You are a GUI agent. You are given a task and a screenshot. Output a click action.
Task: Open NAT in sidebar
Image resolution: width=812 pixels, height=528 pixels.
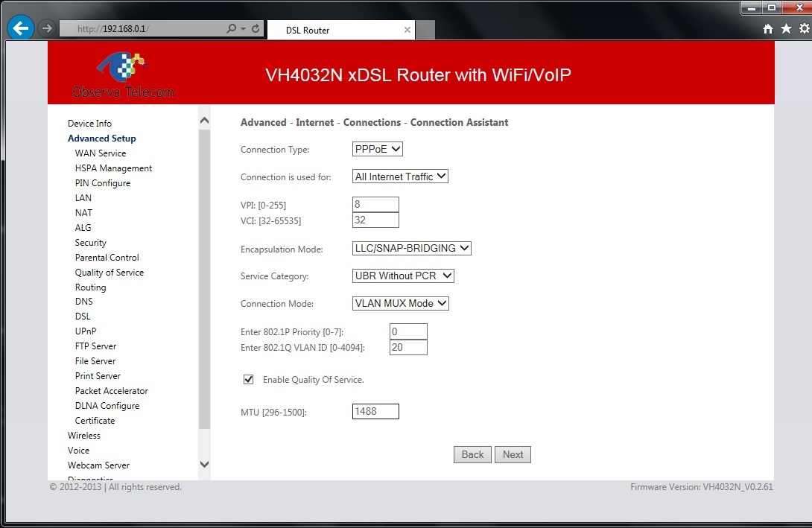[83, 213]
